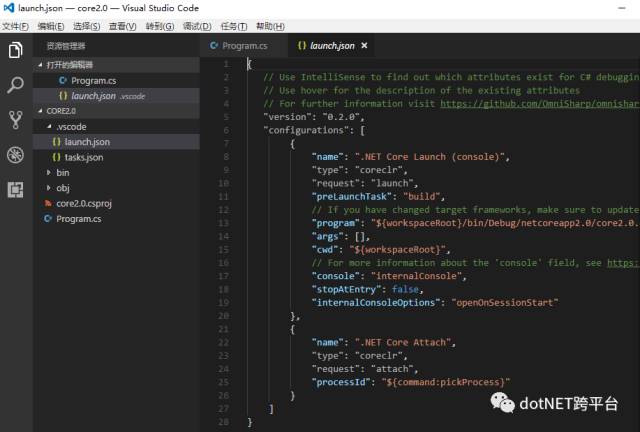The width and height of the screenshot is (640, 432).
Task: Click the "cwd": "${workspaceRoot}" line
Action: (x=380, y=249)
